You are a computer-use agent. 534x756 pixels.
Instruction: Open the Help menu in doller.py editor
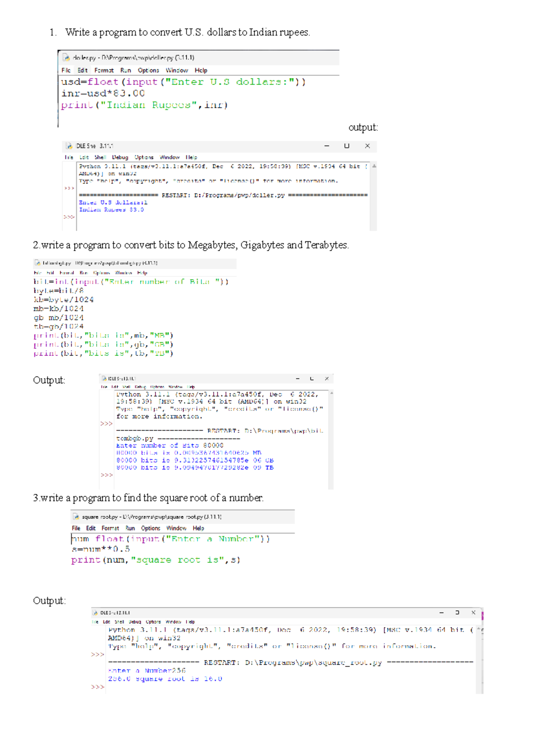coord(201,70)
